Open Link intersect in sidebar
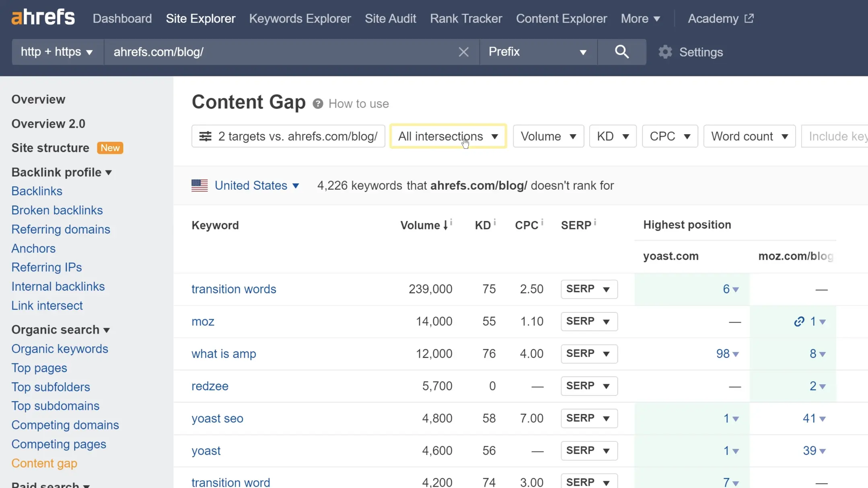Viewport: 868px width, 488px height. 47,306
